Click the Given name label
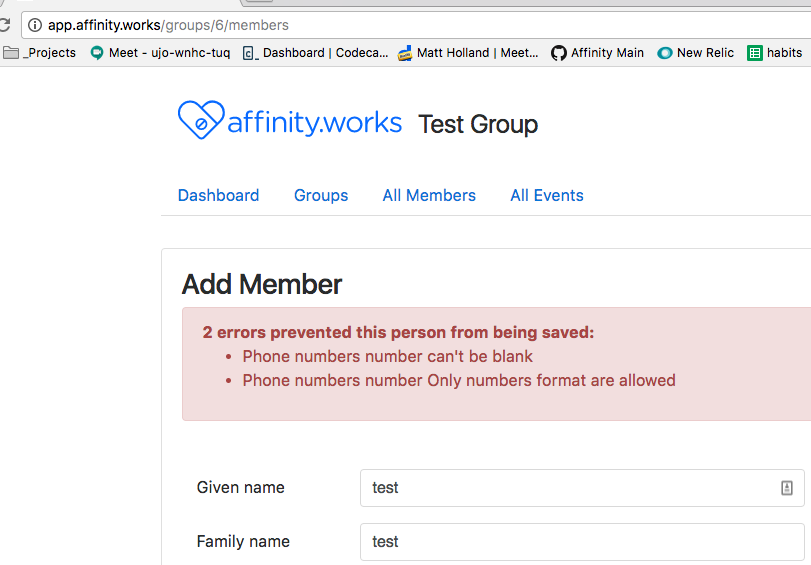The width and height of the screenshot is (811, 565). pyautogui.click(x=241, y=487)
